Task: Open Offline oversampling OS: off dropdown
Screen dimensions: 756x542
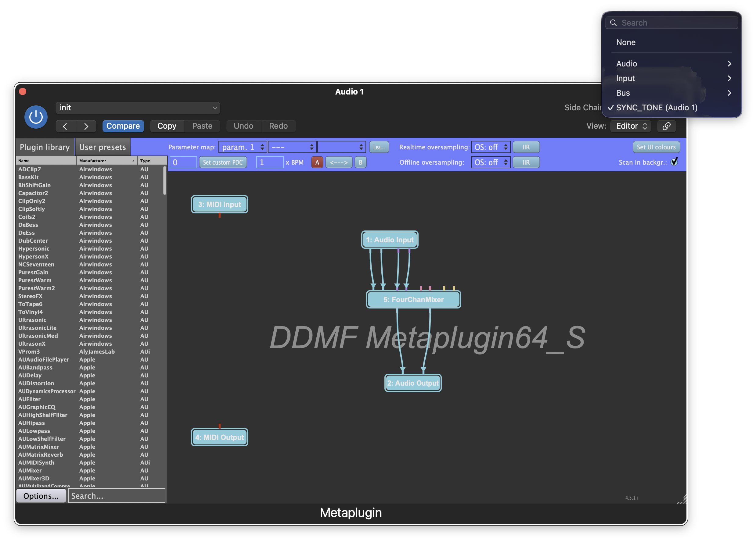Action: click(490, 162)
